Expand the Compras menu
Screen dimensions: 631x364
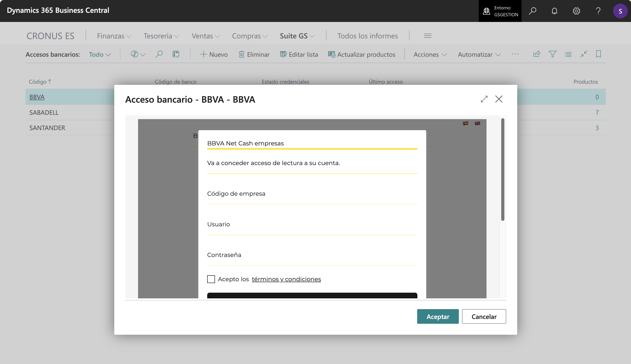coord(250,36)
